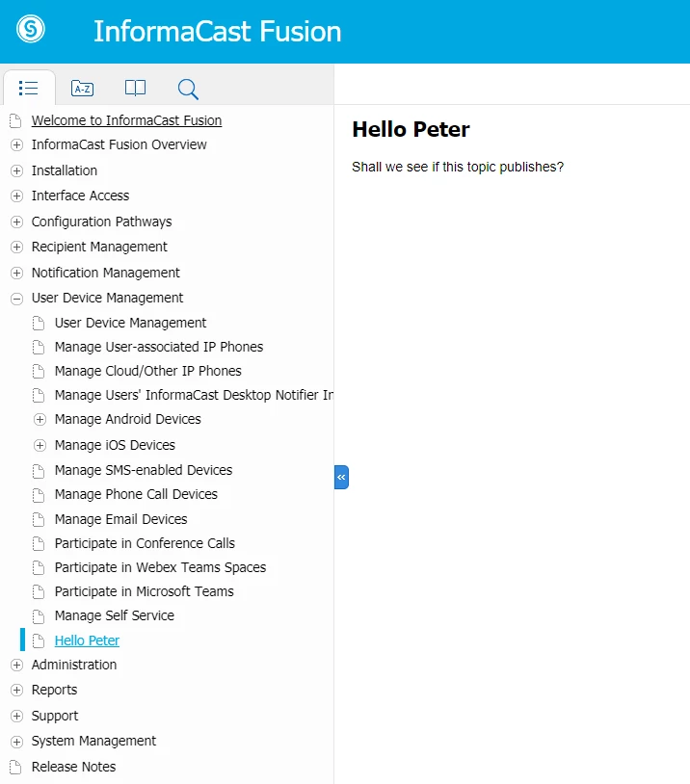Screen dimensions: 690x784
Task: Expand the Interface Access node
Action: (x=16, y=196)
